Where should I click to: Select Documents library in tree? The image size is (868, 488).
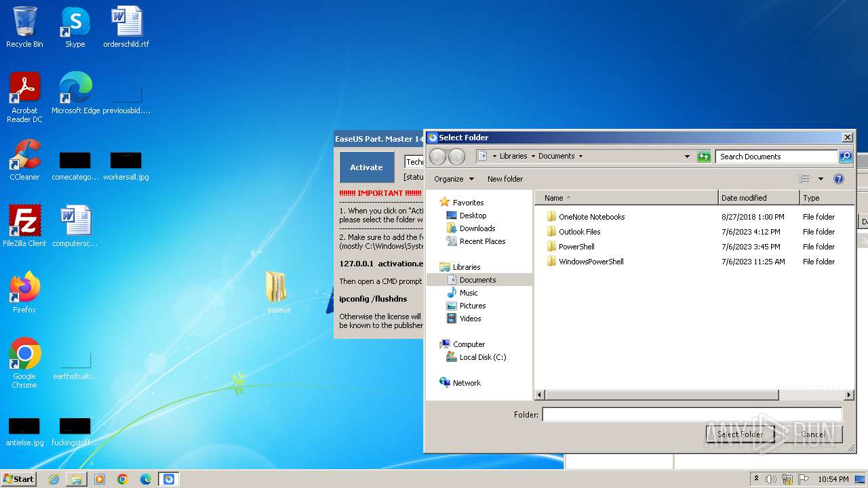click(x=479, y=280)
